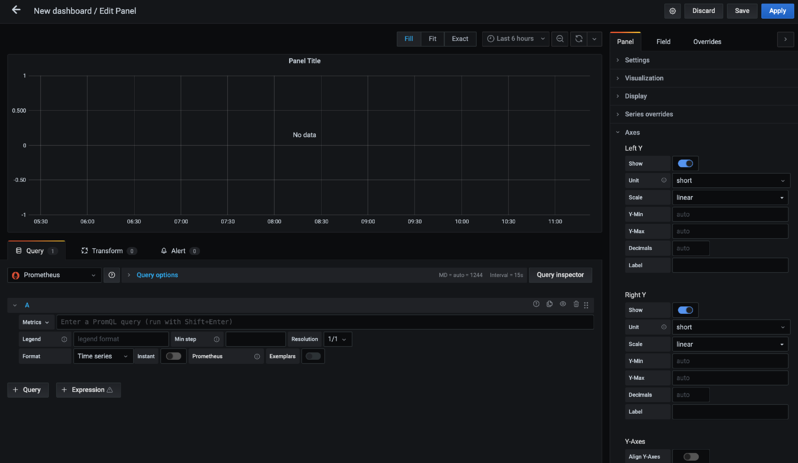Duplicate query A with the copy icon
Image resolution: width=798 pixels, height=463 pixels.
550,304
